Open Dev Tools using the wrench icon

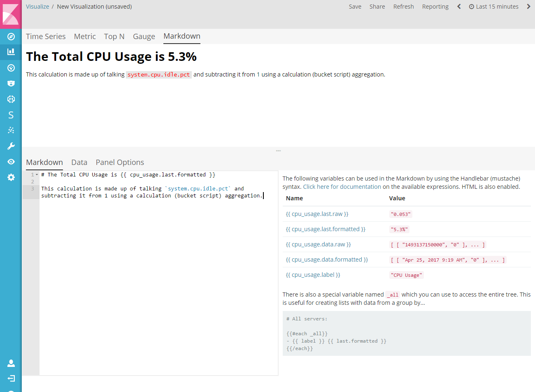(11, 146)
